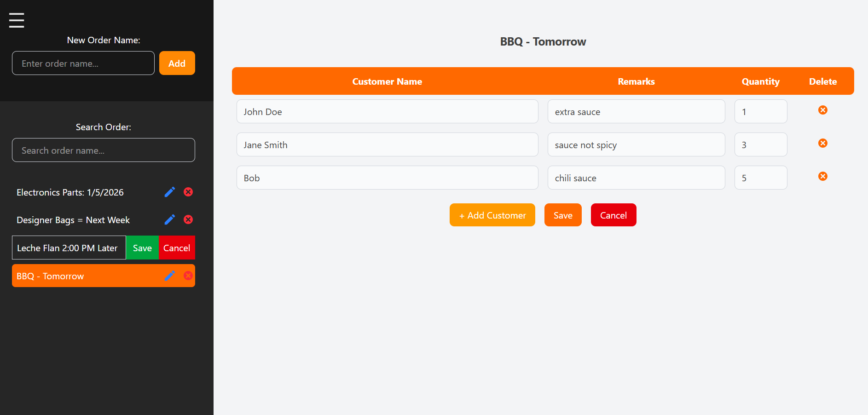Remove John Doe row from order
The image size is (868, 415).
click(x=823, y=110)
